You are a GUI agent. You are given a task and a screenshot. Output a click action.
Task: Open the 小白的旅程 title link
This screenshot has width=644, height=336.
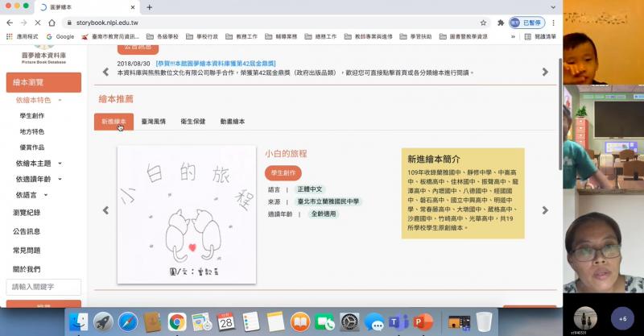pyautogui.click(x=286, y=154)
